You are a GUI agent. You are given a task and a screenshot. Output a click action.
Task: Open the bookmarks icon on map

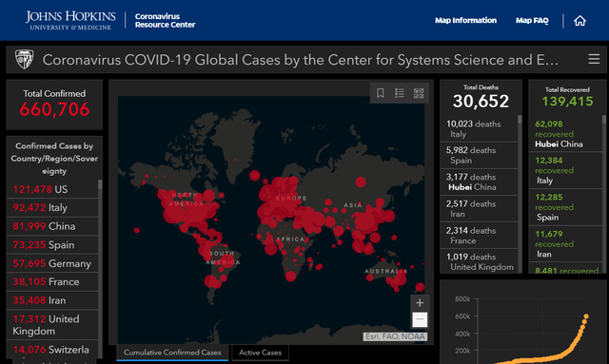381,93
